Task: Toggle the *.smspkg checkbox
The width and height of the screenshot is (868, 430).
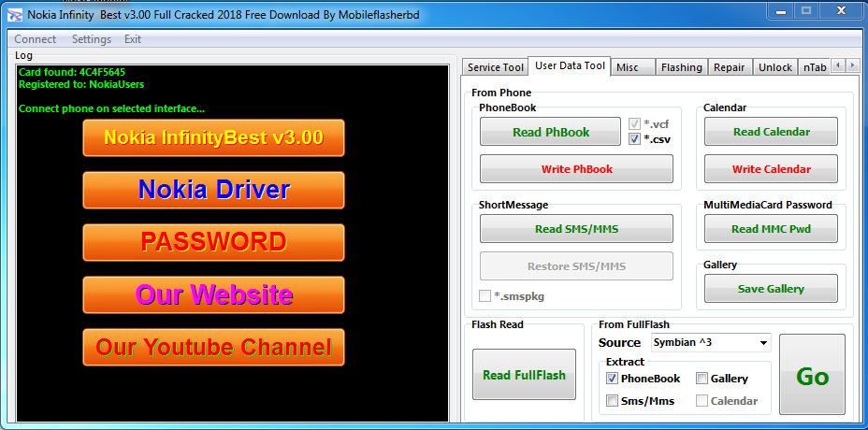Action: pyautogui.click(x=485, y=296)
